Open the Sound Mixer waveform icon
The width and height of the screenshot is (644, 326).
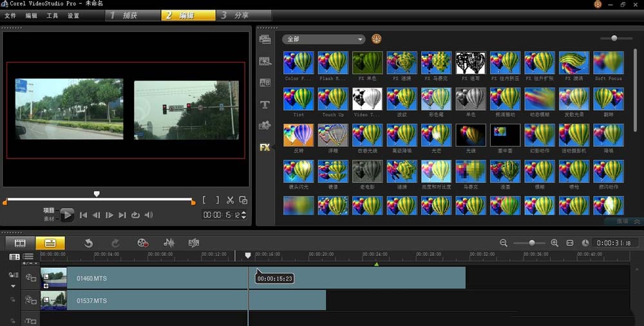tap(169, 243)
